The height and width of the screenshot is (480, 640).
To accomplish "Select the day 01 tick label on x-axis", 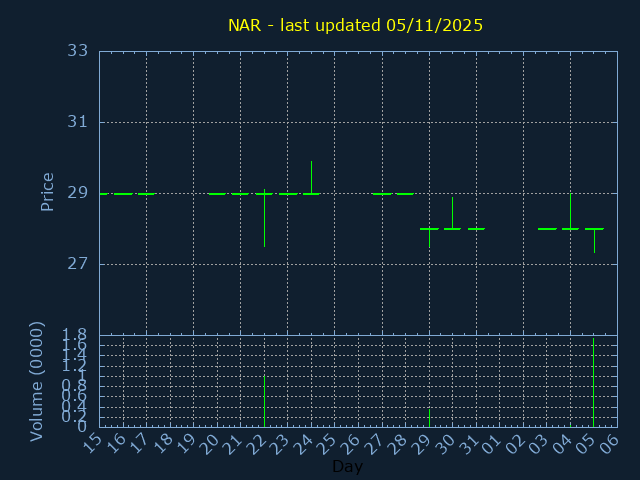I will [x=491, y=443].
